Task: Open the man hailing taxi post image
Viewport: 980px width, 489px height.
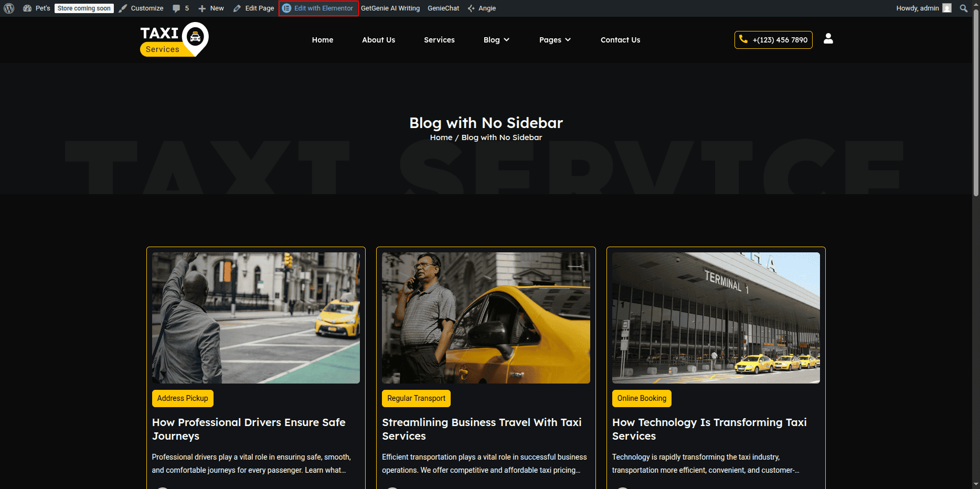Action: coord(256,318)
